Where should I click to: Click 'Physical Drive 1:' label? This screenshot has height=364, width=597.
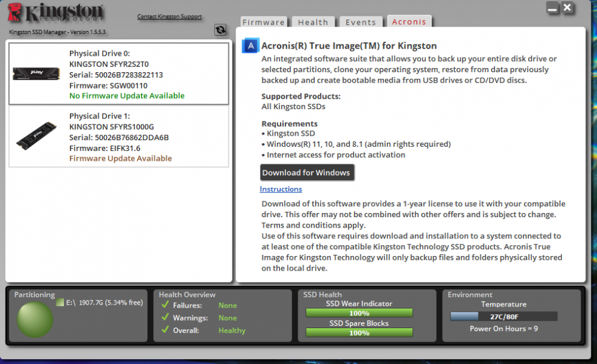100,116
